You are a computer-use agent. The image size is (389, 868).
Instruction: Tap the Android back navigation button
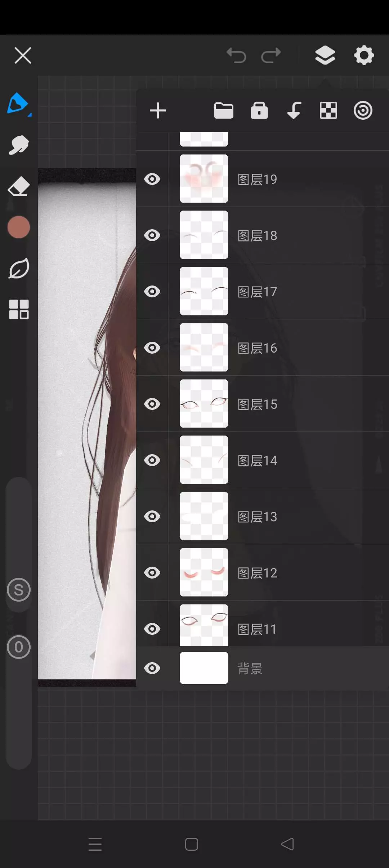287,844
